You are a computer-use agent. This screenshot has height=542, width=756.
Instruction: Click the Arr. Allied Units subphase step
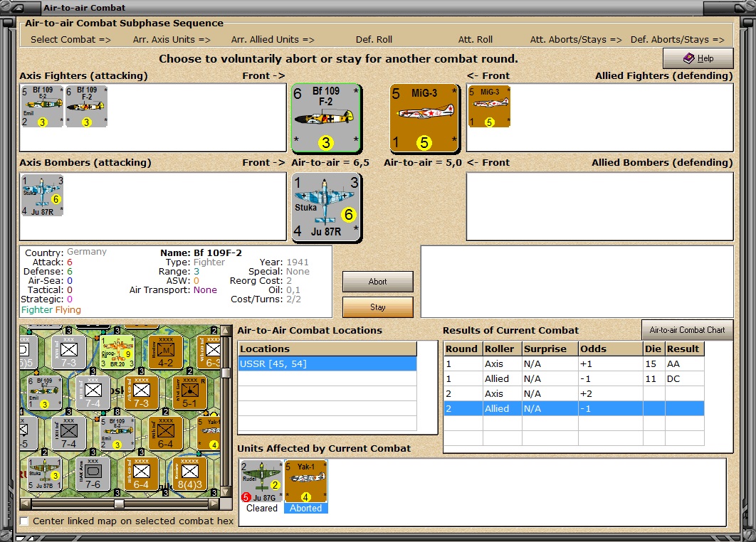pos(273,40)
